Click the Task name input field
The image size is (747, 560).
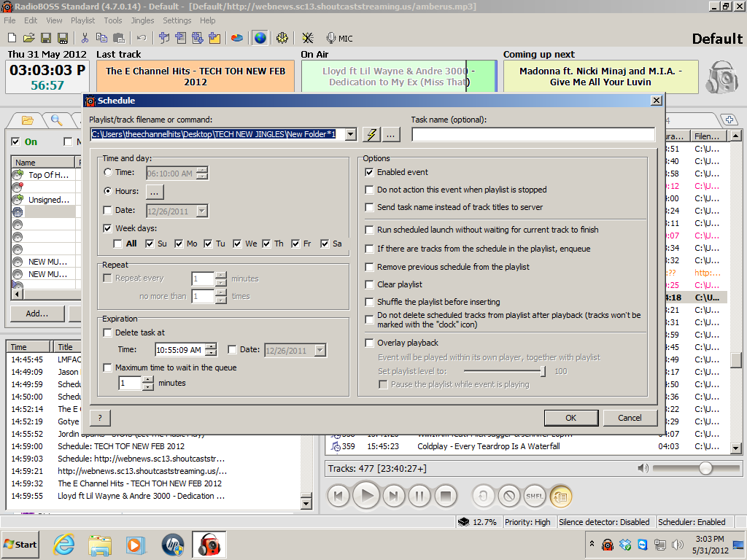pos(533,134)
